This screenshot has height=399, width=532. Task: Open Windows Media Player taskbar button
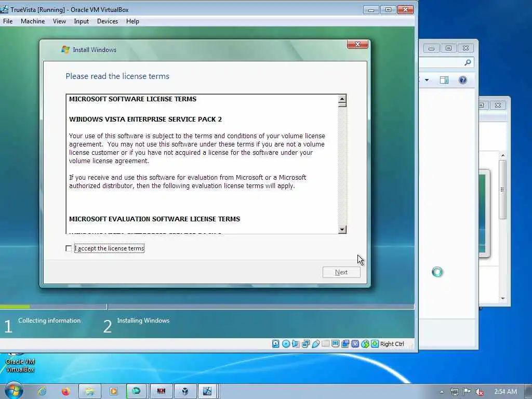pyautogui.click(x=113, y=391)
